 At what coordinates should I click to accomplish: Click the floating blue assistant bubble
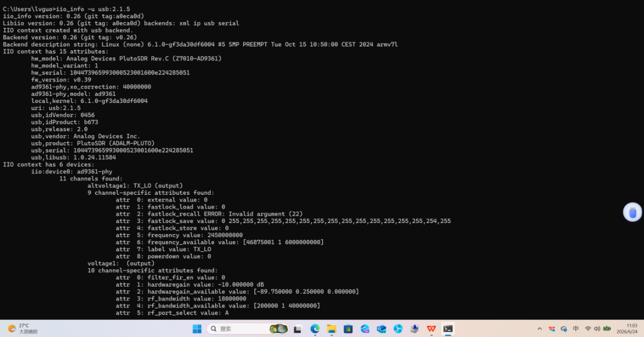(x=632, y=212)
